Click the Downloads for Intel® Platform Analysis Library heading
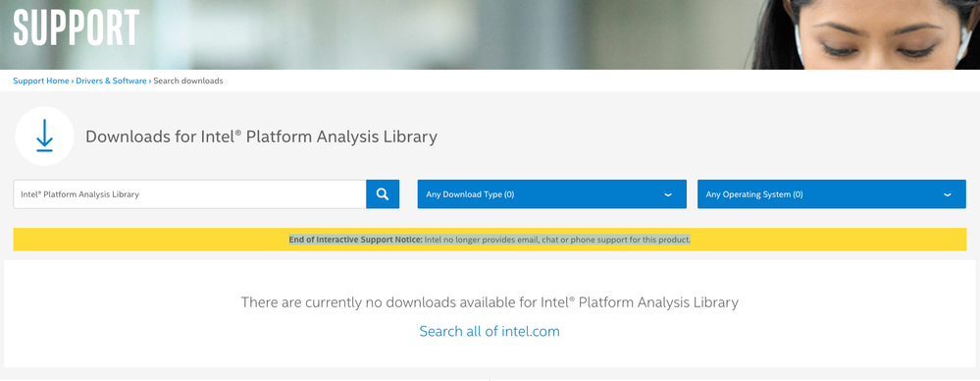 click(261, 136)
